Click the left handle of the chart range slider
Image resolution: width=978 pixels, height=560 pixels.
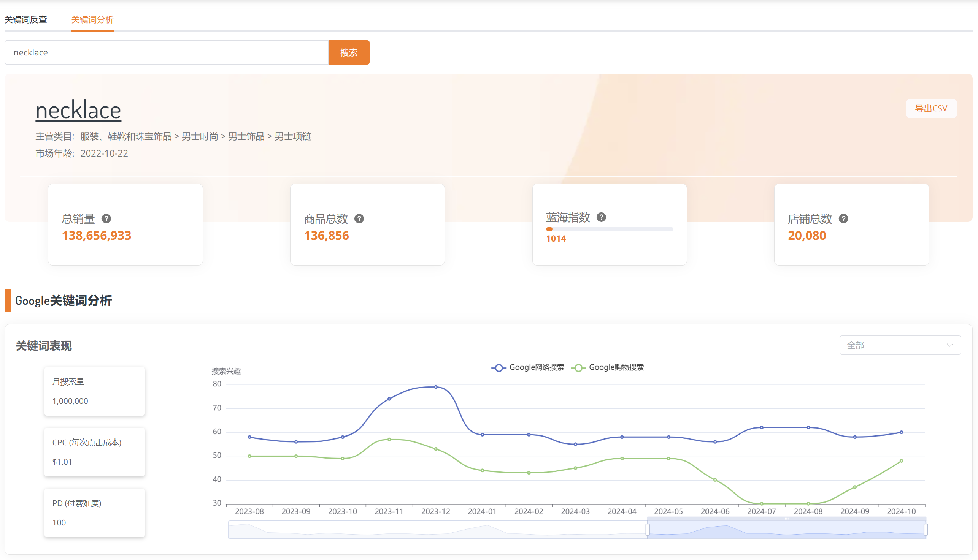pyautogui.click(x=648, y=530)
